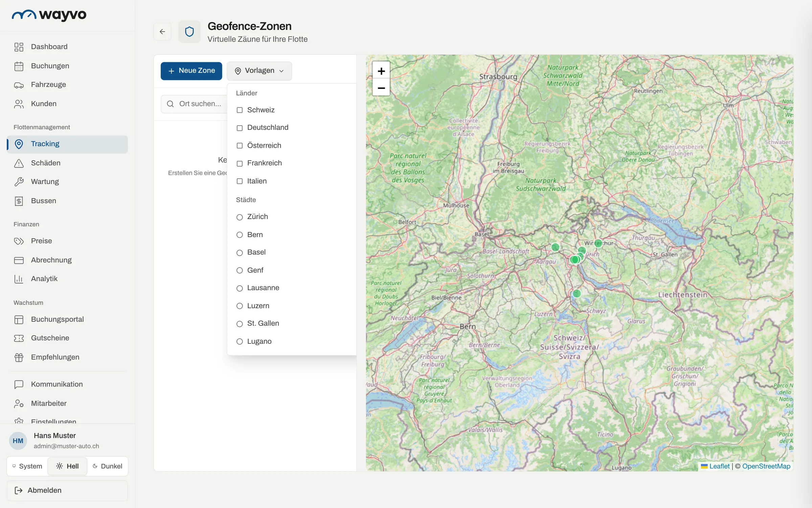
Task: Tick the Frankreich checkbox
Action: click(x=240, y=163)
